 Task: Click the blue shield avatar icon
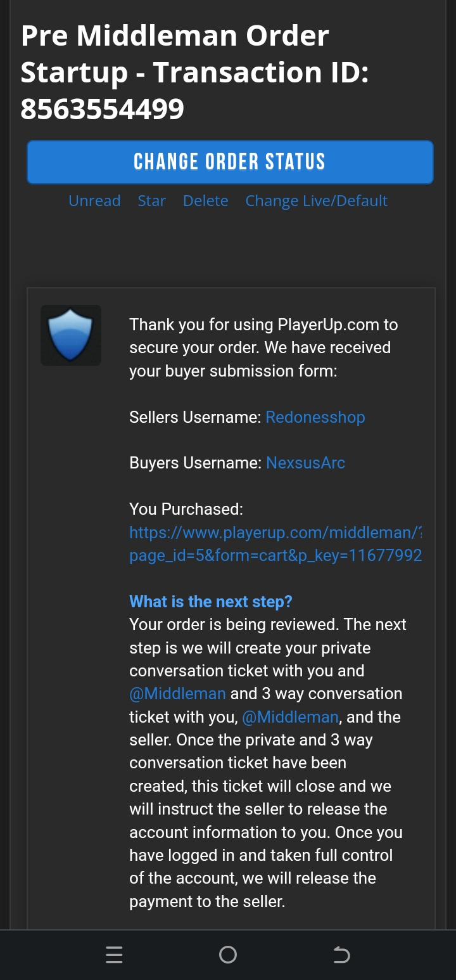pyautogui.click(x=70, y=335)
